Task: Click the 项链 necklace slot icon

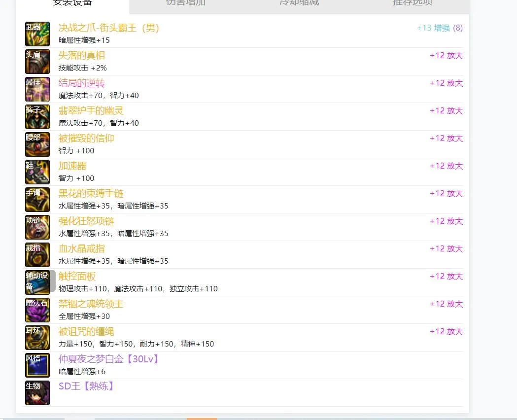Action: click(x=37, y=227)
